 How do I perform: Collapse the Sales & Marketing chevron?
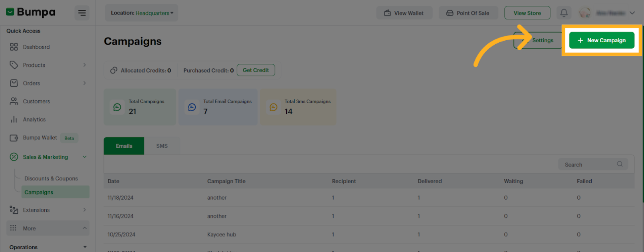point(85,157)
